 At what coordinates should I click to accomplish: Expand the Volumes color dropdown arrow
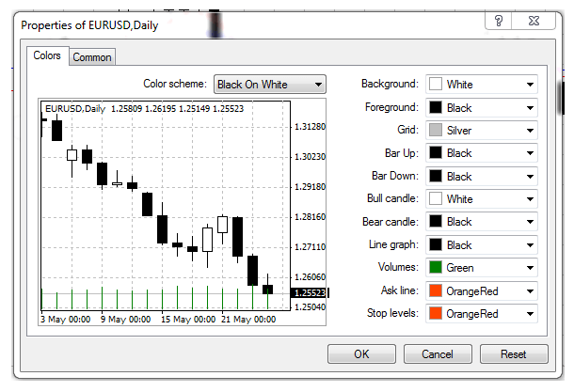tap(530, 268)
